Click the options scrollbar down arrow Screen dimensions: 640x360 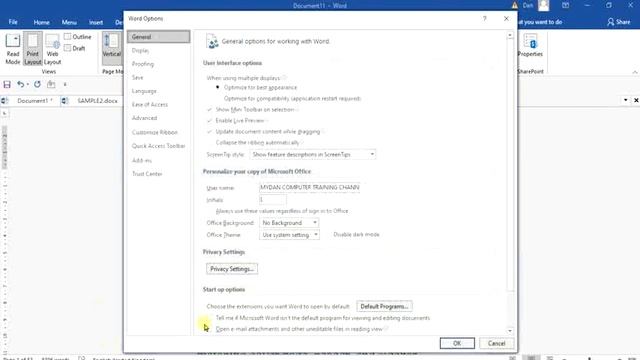(x=510, y=331)
